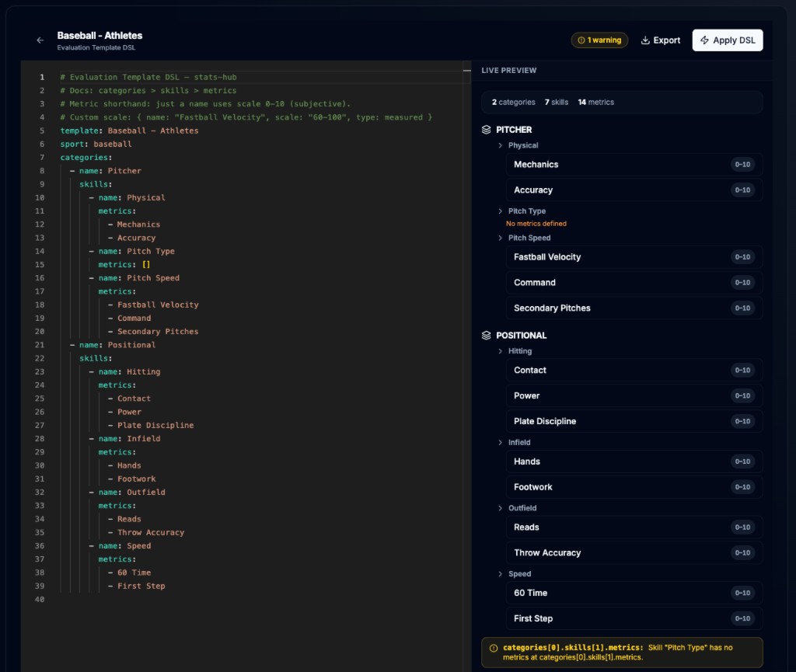The image size is (796, 672).
Task: Click the 0-10 badge for First Step
Action: (x=742, y=618)
